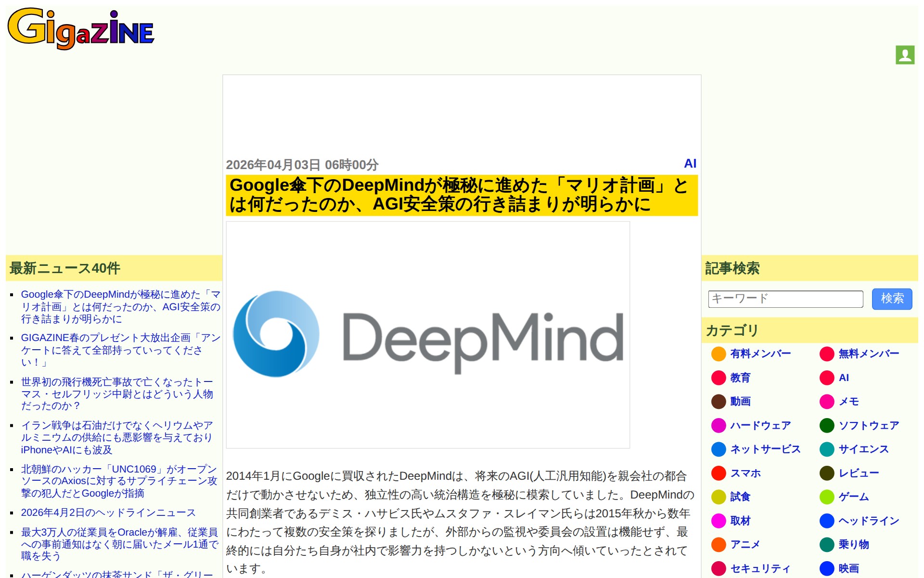This screenshot has height=578, width=924.
Task: Open the green user account icon
Action: (x=905, y=55)
